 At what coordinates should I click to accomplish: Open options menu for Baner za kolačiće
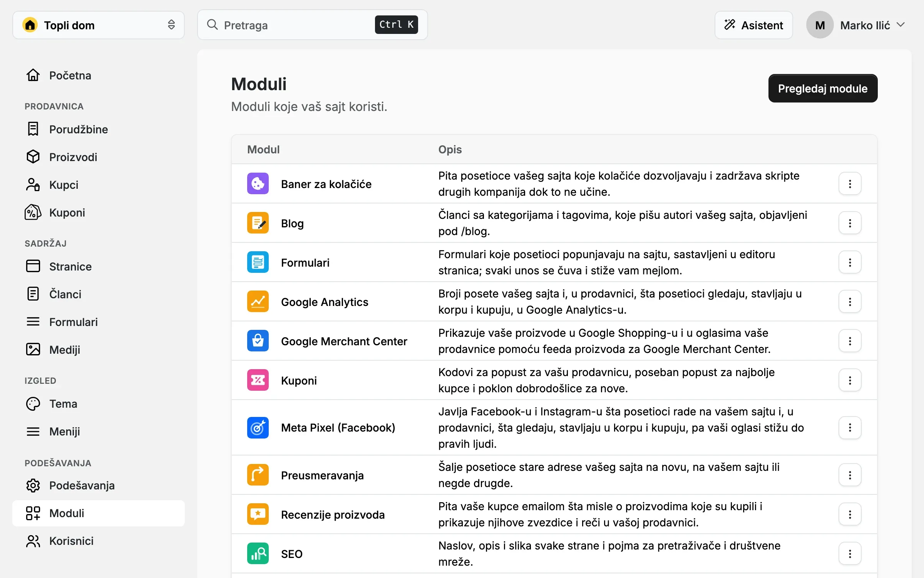[850, 184]
